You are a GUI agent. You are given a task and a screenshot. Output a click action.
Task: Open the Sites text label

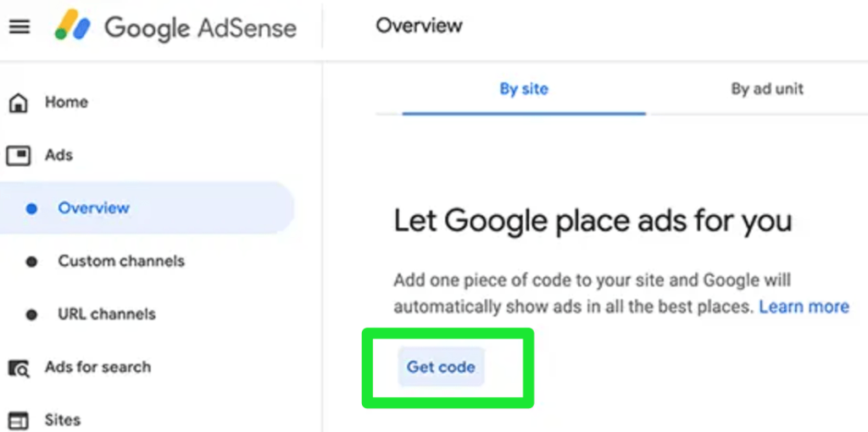coord(63,420)
